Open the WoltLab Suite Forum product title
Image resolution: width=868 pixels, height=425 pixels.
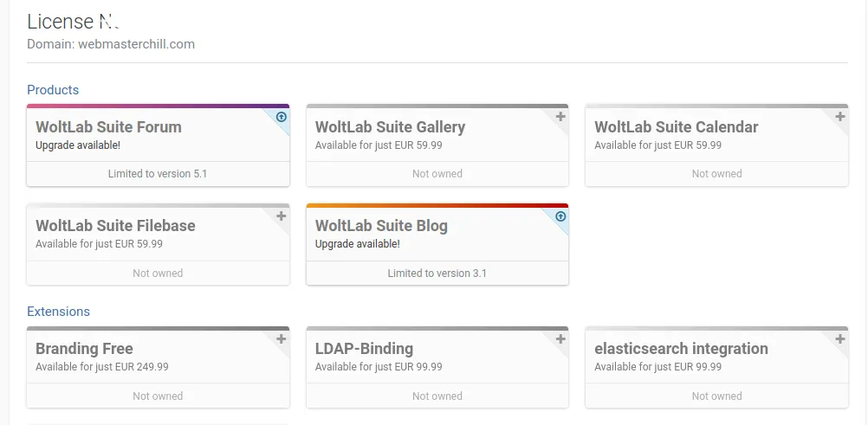pos(108,127)
